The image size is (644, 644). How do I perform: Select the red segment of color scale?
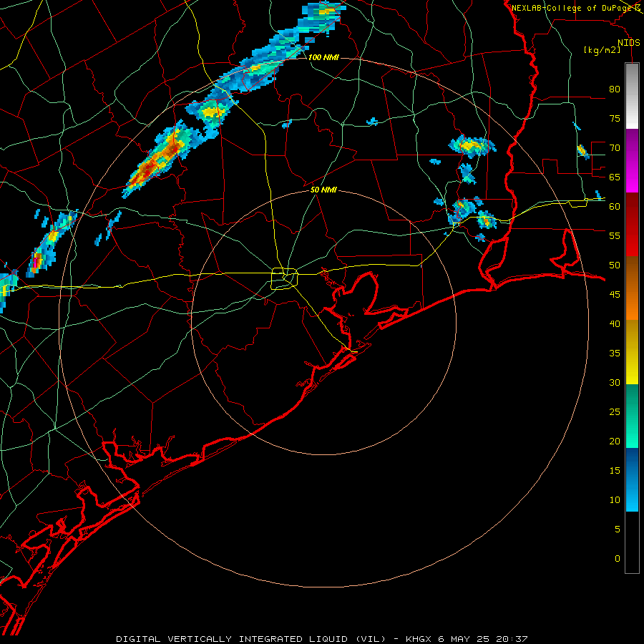pyautogui.click(x=632, y=224)
